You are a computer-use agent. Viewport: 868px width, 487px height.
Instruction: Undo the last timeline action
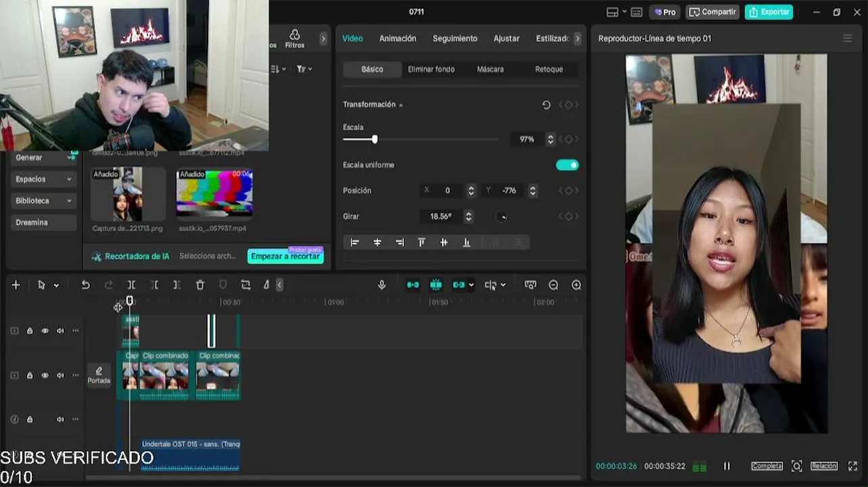coord(85,285)
